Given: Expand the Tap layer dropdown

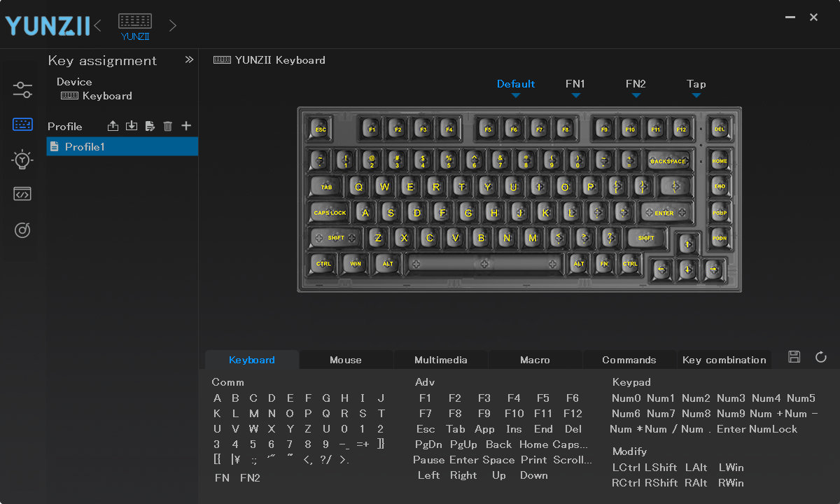Looking at the screenshot, I should click(x=696, y=95).
